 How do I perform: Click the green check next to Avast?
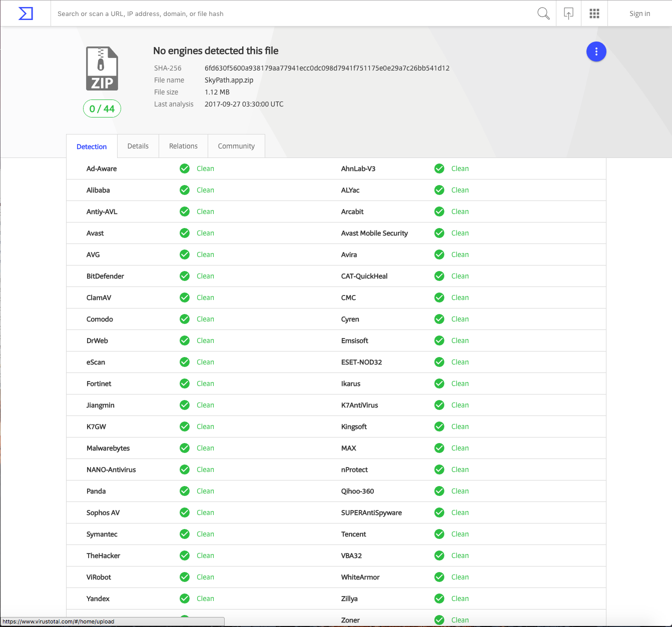coord(185,233)
